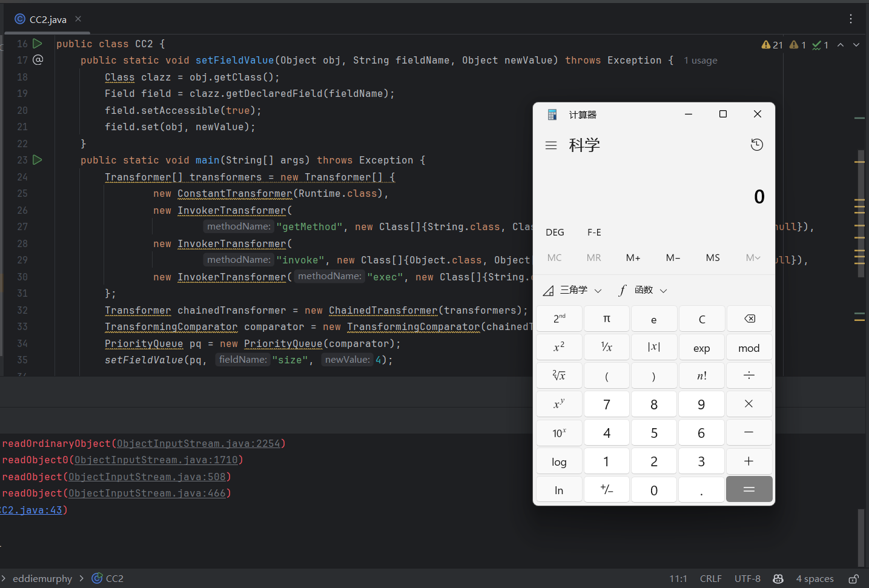869x588 pixels.
Task: Open CC2.java:43 stack trace link
Action: tap(31, 510)
